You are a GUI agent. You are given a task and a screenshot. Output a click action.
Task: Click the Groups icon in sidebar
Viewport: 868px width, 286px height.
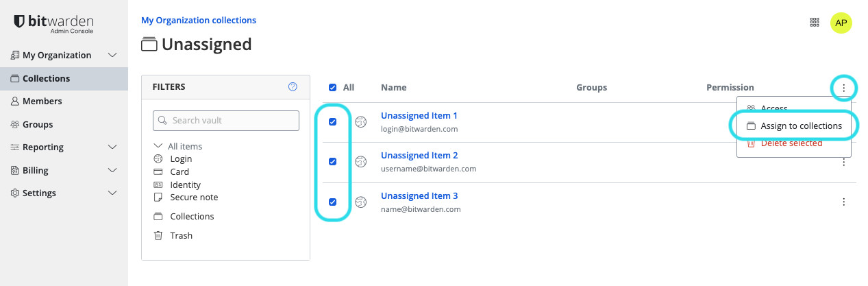coord(15,125)
